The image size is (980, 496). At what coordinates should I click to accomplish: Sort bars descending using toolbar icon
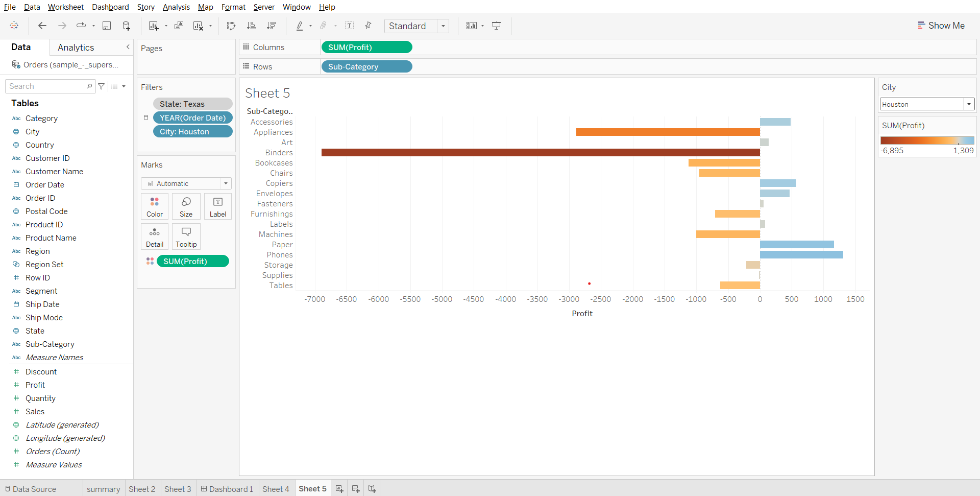tap(272, 26)
